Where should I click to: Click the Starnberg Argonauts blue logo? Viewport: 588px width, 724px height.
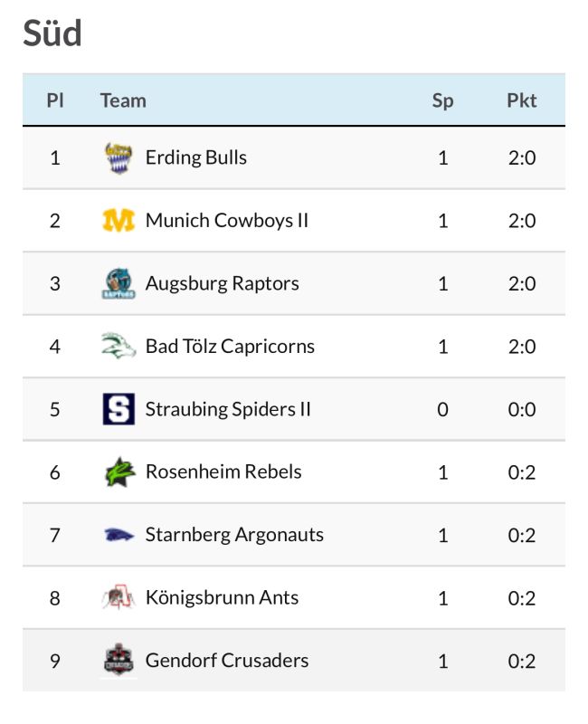119,535
